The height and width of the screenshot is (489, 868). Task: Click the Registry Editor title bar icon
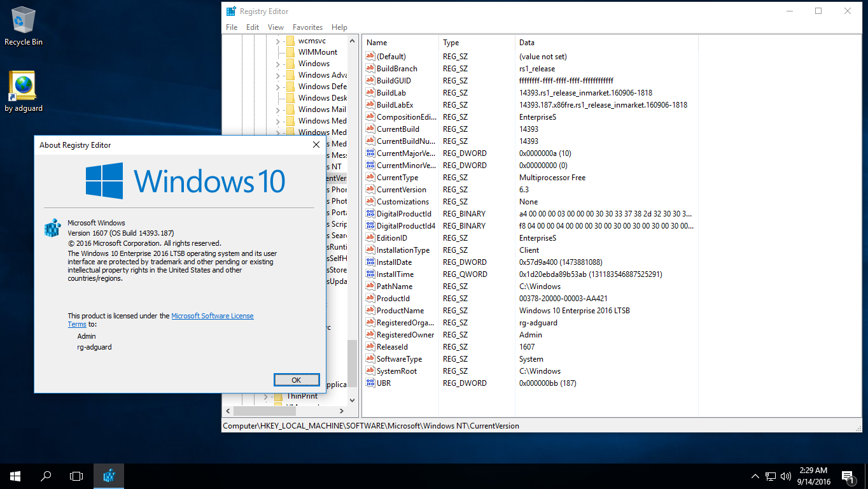coord(231,11)
